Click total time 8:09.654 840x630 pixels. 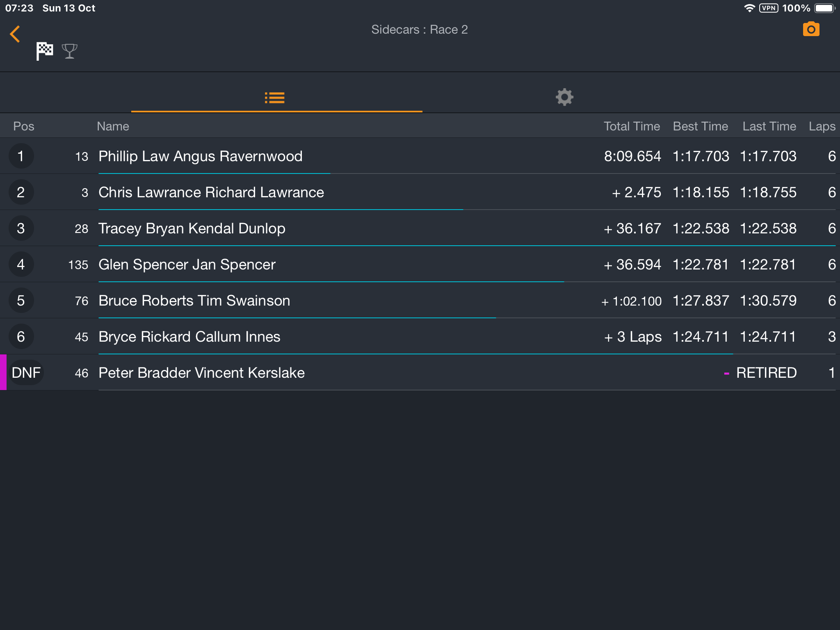[632, 156]
